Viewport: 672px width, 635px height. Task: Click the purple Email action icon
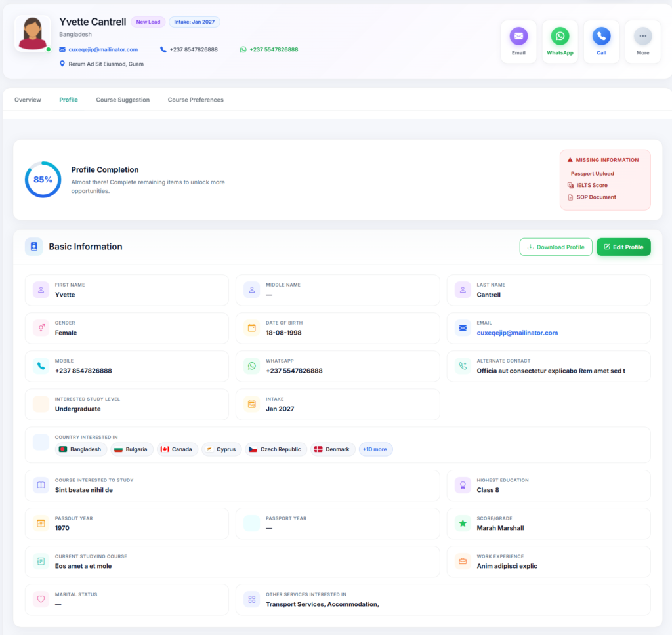[518, 37]
